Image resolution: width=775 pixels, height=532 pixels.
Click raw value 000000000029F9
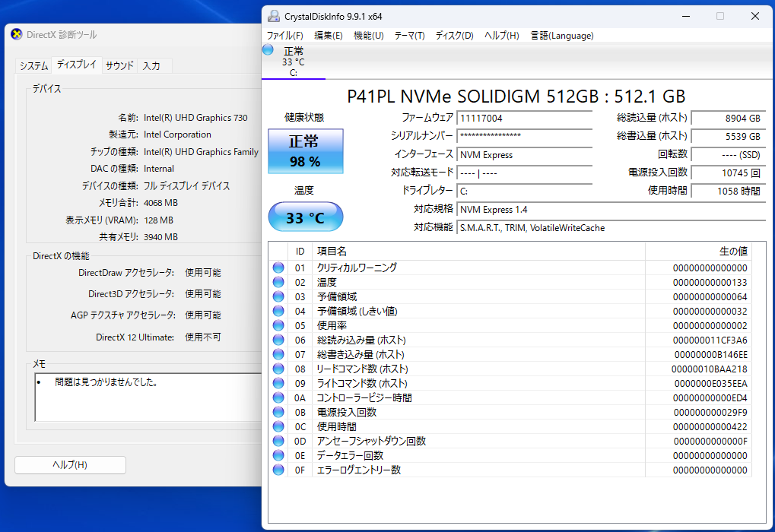click(710, 413)
